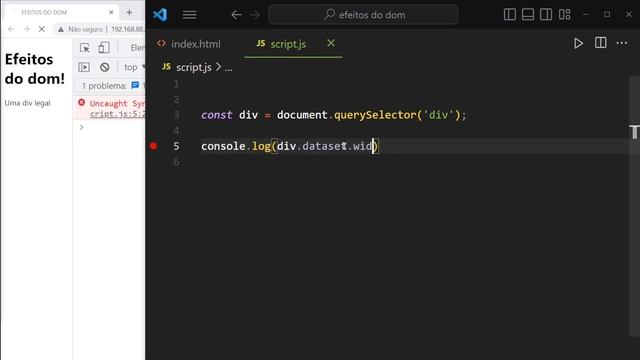This screenshot has height=360, width=640.
Task: Click the word querySelector in line 3
Action: pos(375,115)
